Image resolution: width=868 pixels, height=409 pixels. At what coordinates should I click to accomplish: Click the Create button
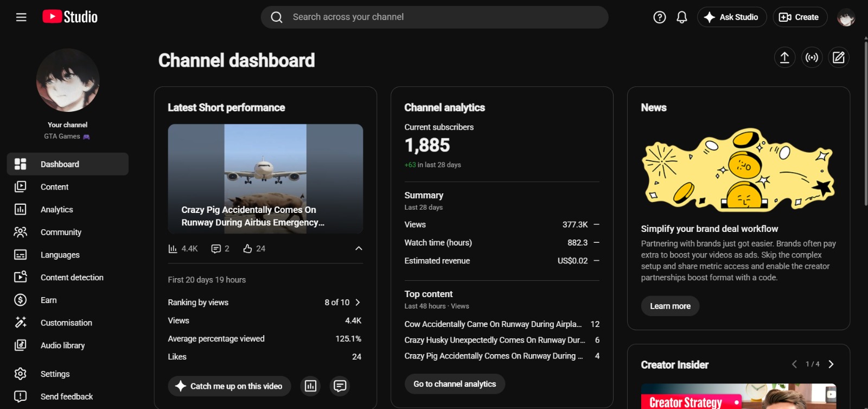800,17
